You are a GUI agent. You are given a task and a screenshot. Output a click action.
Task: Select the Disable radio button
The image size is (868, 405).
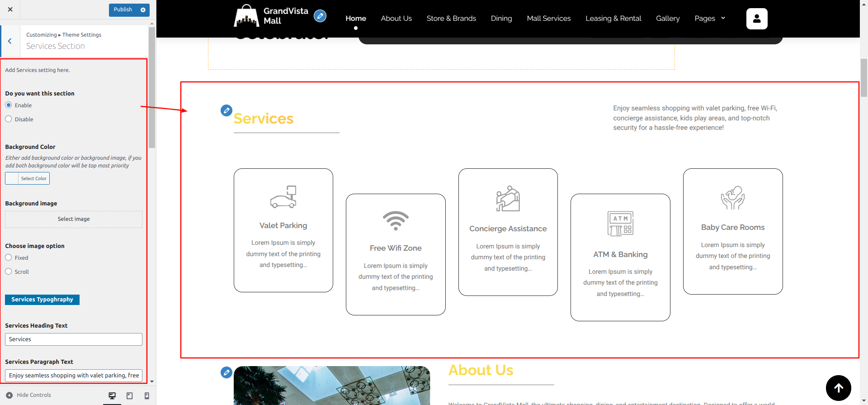9,119
